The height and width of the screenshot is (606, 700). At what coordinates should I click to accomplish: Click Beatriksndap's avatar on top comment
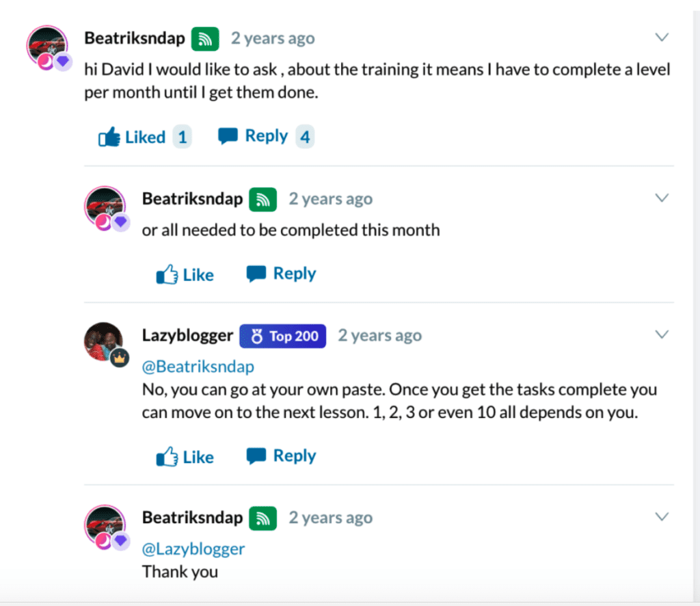click(47, 46)
